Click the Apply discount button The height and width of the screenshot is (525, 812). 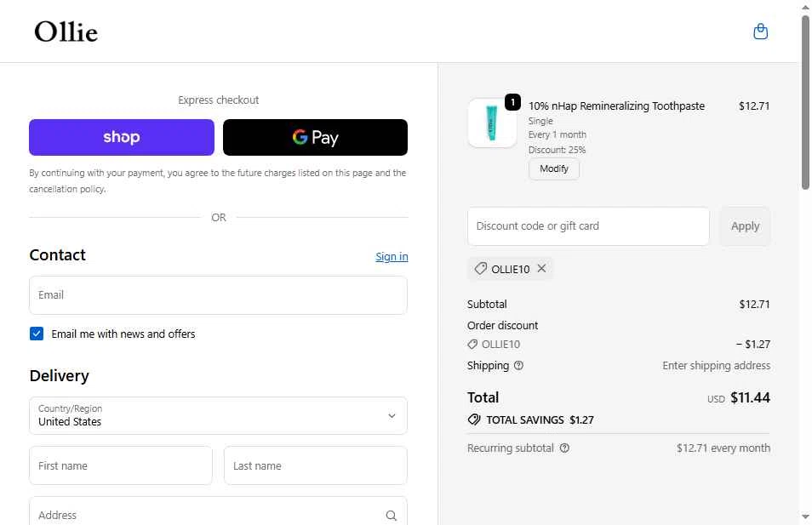[745, 226]
